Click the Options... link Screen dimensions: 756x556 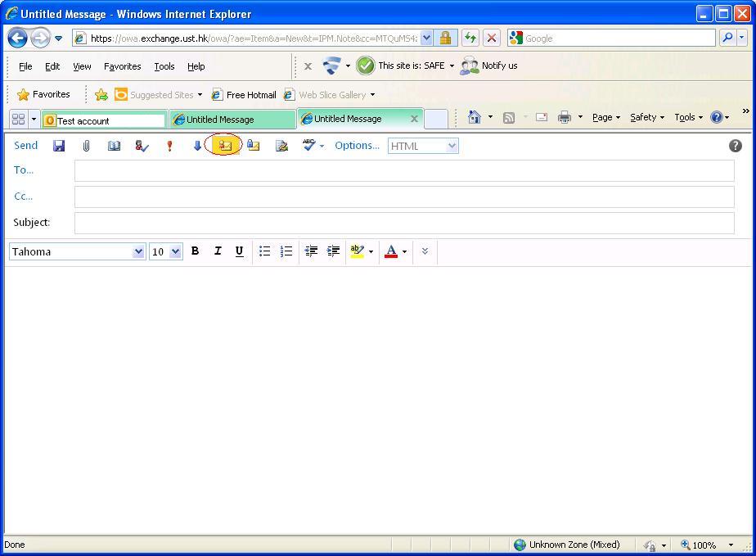point(357,146)
